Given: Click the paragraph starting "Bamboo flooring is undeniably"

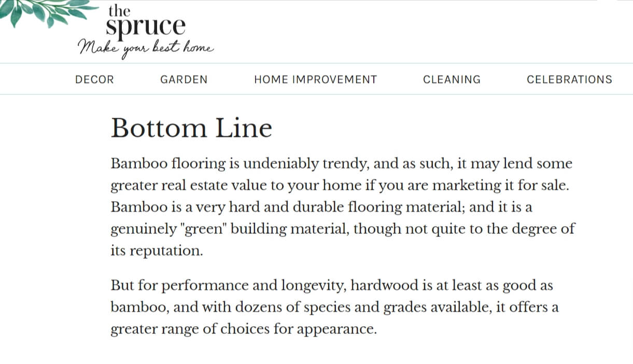Looking at the screenshot, I should click(343, 207).
